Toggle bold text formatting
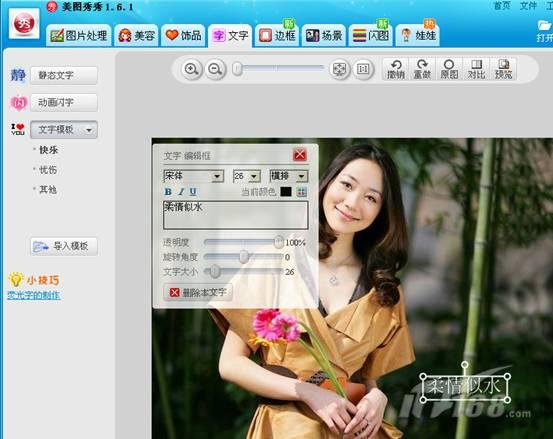 pyautogui.click(x=168, y=191)
